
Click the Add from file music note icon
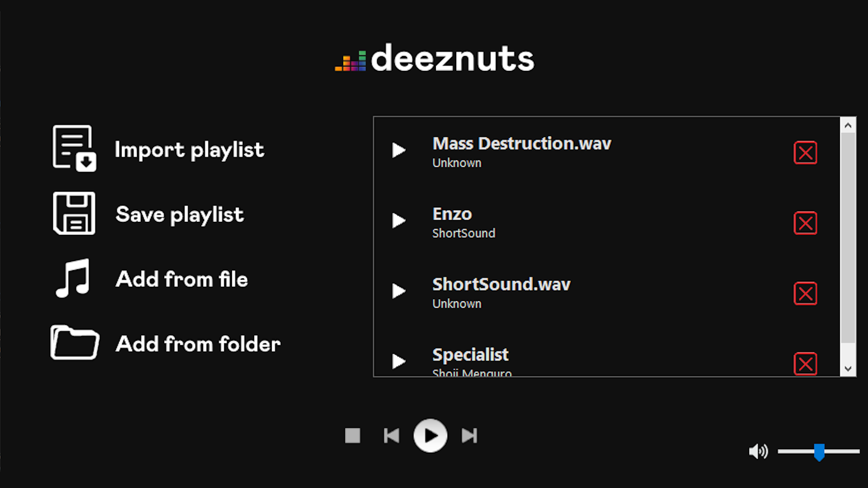[73, 278]
